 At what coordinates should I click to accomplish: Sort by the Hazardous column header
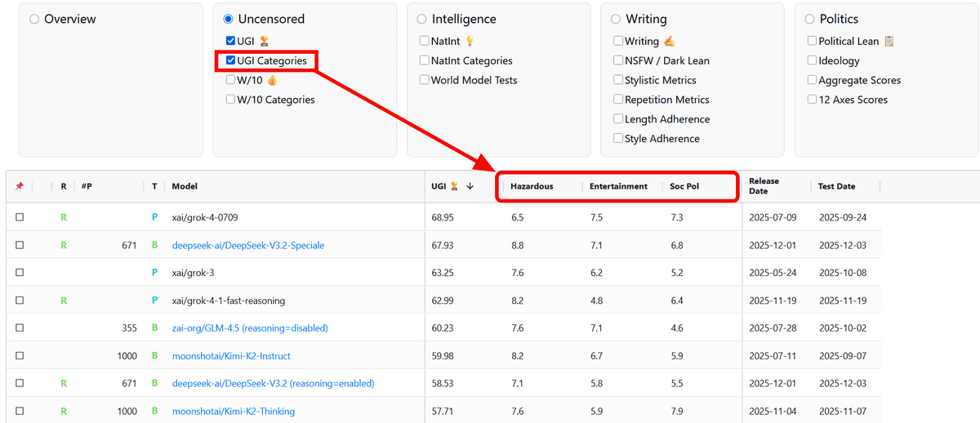[532, 187]
